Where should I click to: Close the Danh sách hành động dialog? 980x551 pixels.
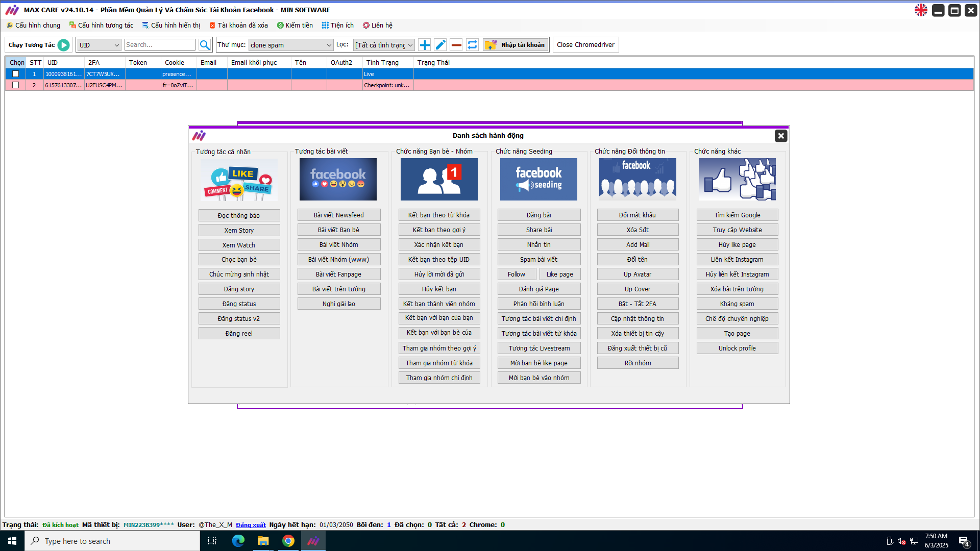click(x=781, y=136)
